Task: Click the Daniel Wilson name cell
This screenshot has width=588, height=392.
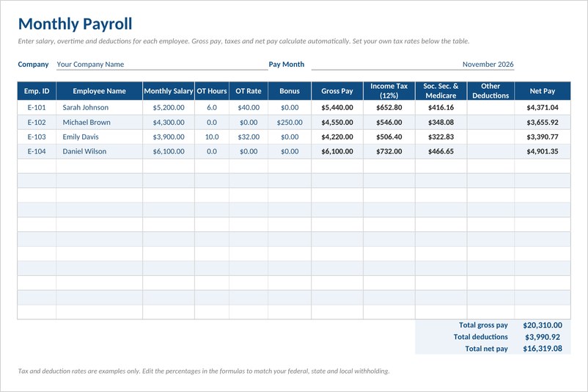Action: coord(100,152)
